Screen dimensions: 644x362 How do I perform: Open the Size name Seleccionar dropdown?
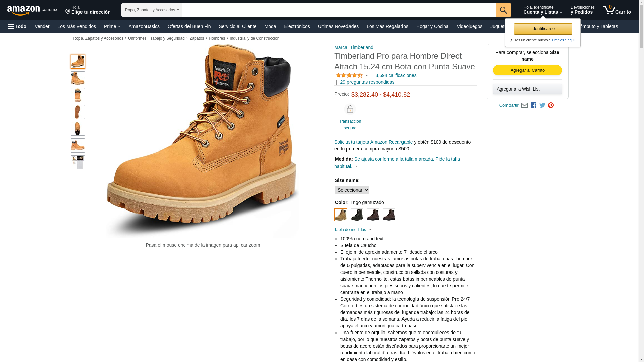tap(352, 190)
